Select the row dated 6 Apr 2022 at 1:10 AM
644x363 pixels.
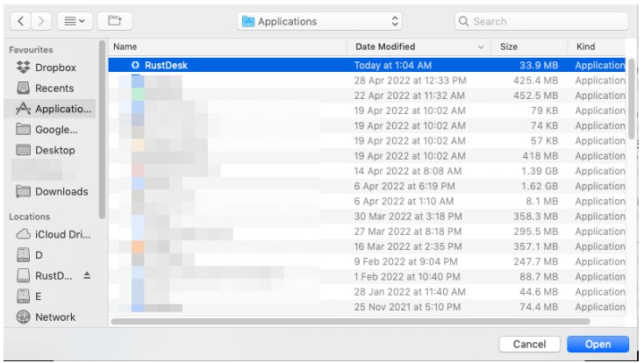367,201
